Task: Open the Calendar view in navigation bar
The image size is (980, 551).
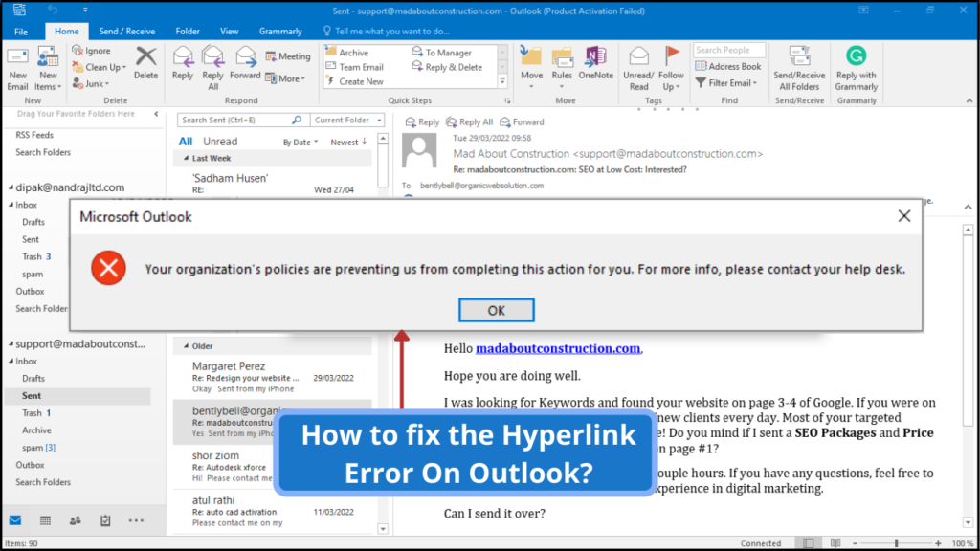Action: pyautogui.click(x=45, y=521)
